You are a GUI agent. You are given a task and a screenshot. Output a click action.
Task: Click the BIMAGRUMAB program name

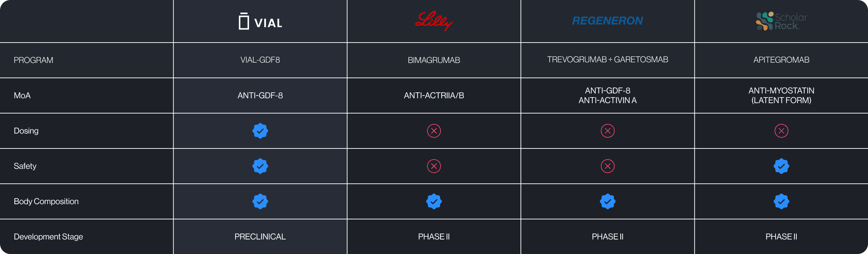click(434, 60)
